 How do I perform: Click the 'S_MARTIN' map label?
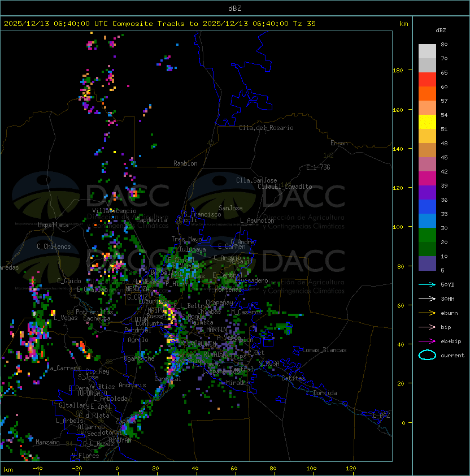click(214, 330)
